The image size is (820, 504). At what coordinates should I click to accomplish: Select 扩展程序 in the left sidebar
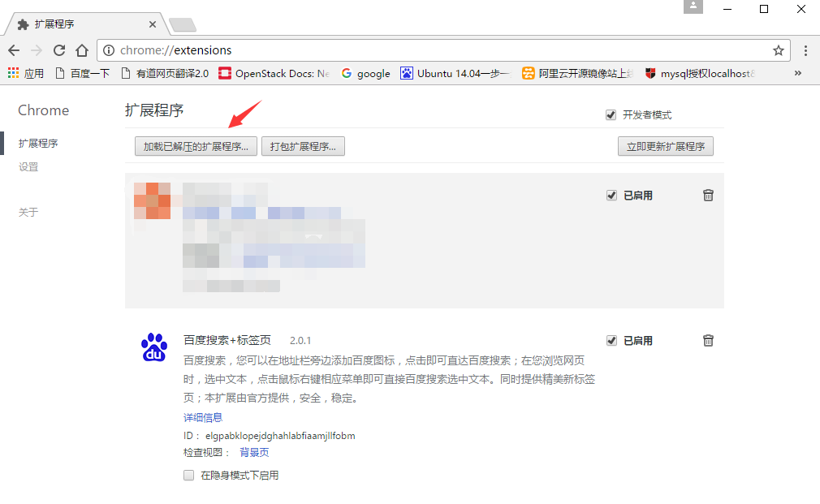38,144
